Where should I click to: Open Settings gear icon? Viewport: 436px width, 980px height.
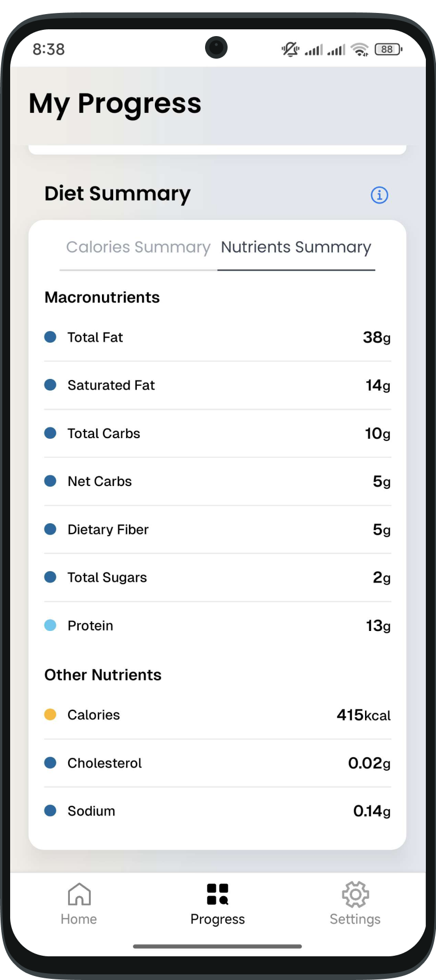pos(355,894)
